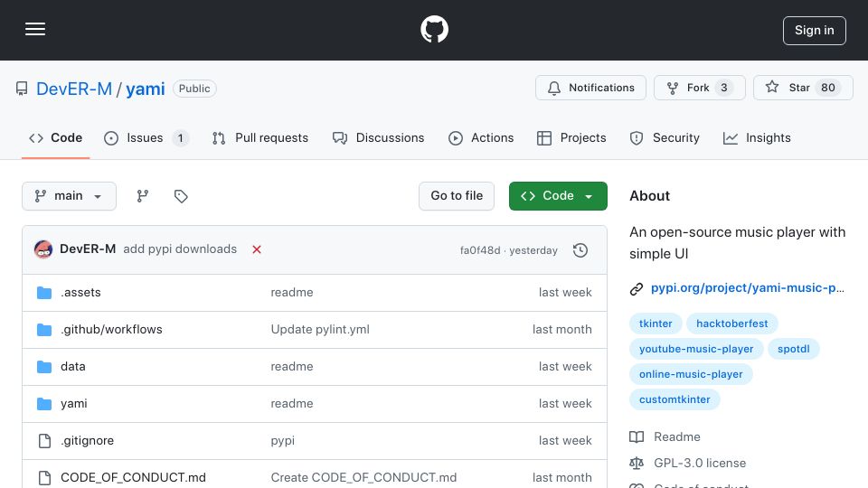Expand the main branch dropdown
This screenshot has width=868, height=488.
[x=70, y=196]
